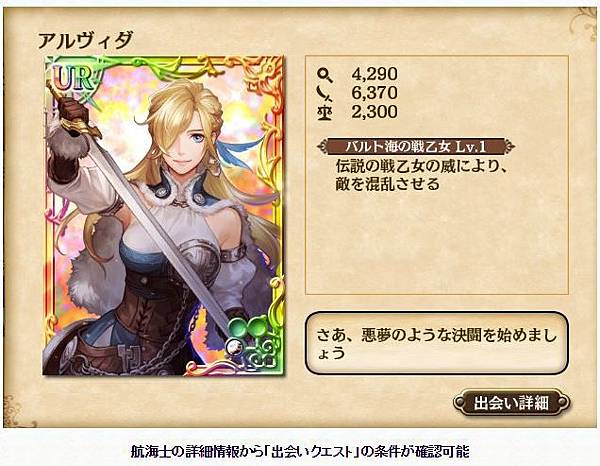Click the さあ、悪夢のような決闘 quote box
The width and height of the screenshot is (600, 466).
(x=437, y=343)
